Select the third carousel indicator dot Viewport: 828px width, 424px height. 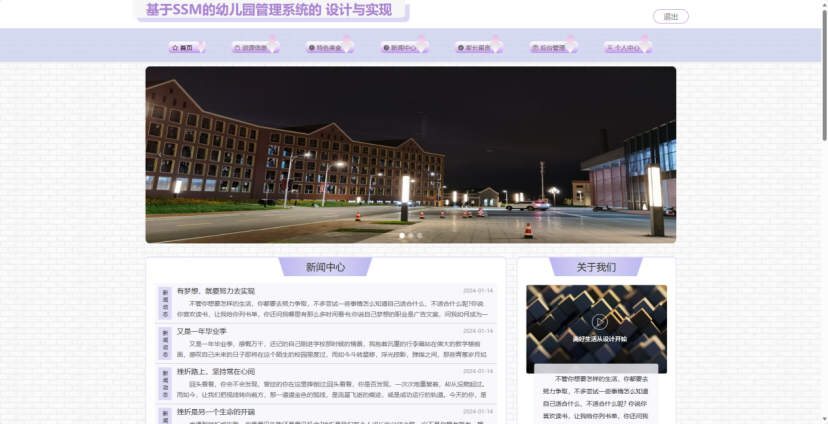coord(420,235)
